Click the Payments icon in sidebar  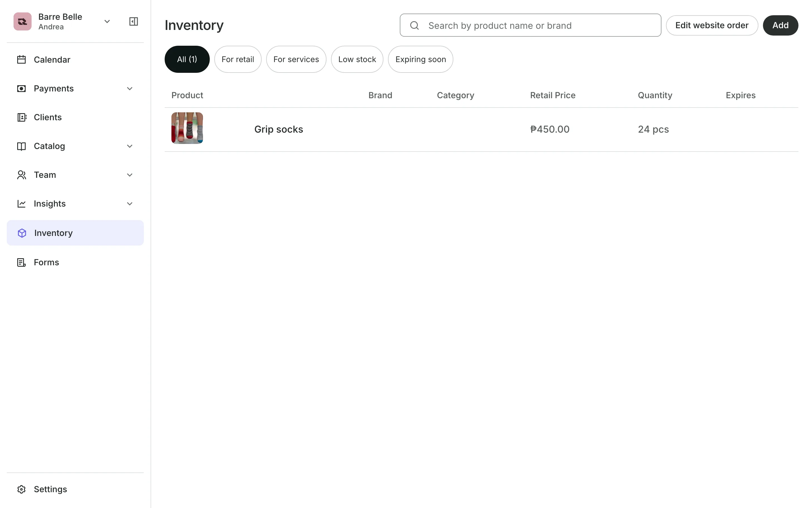(x=21, y=89)
